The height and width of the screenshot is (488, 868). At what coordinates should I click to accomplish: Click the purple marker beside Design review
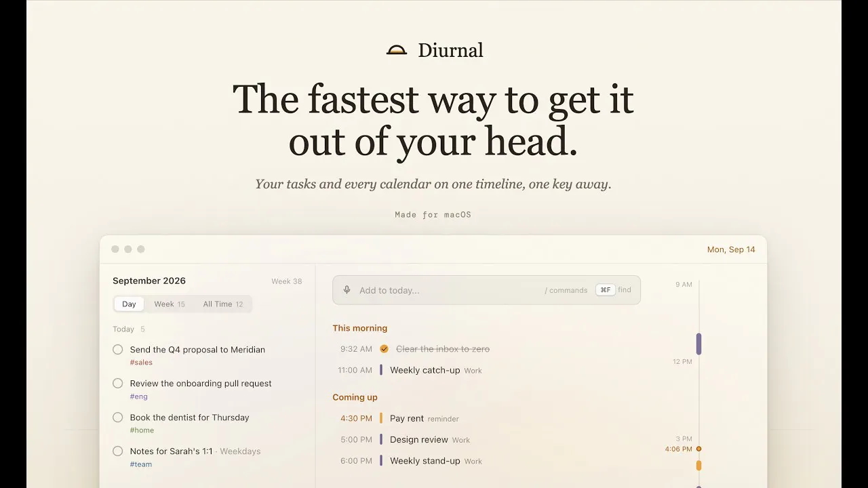pyautogui.click(x=381, y=439)
